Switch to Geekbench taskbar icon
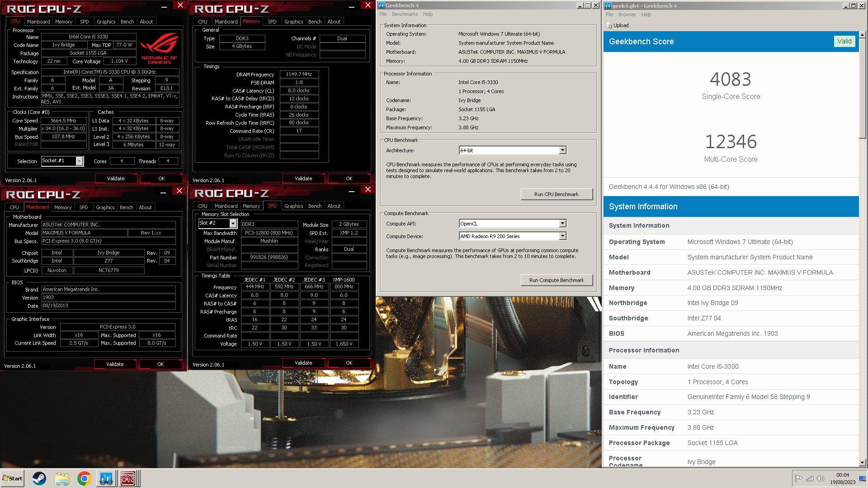The width and height of the screenshot is (868, 488). pos(106,479)
